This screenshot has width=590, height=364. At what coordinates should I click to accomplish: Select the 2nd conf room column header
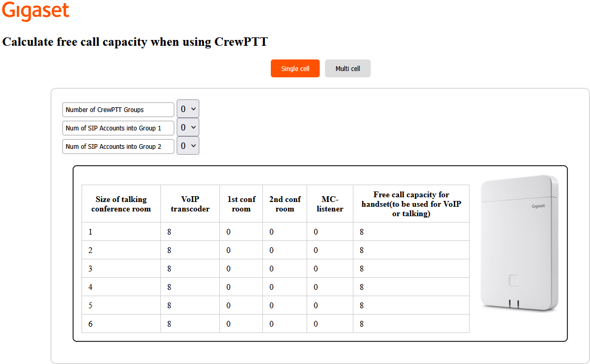[x=284, y=204]
